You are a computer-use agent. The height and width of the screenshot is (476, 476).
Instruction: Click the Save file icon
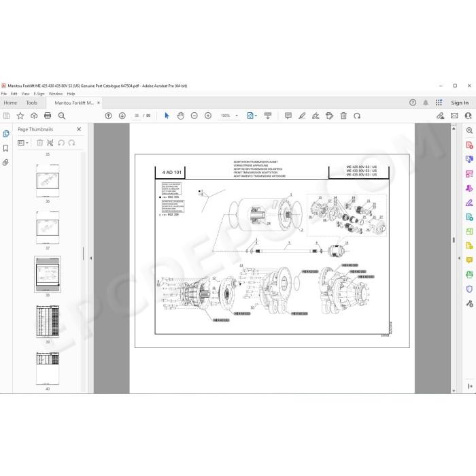[7, 116]
